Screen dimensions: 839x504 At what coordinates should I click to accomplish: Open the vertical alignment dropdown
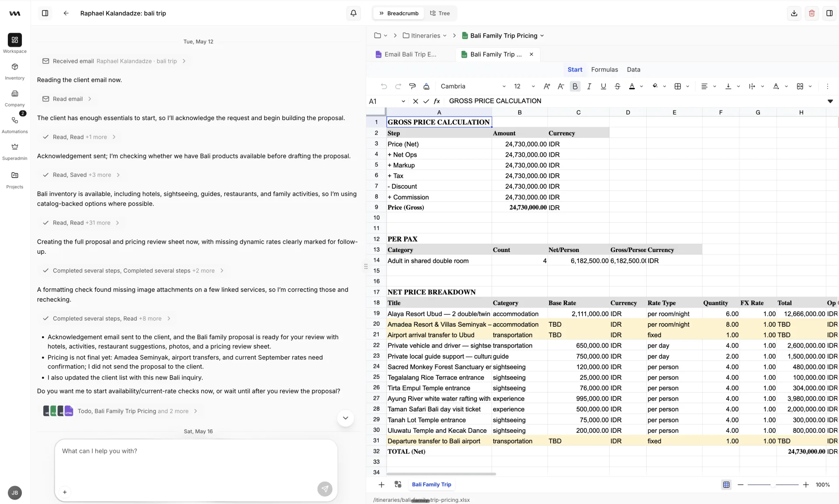tap(738, 86)
